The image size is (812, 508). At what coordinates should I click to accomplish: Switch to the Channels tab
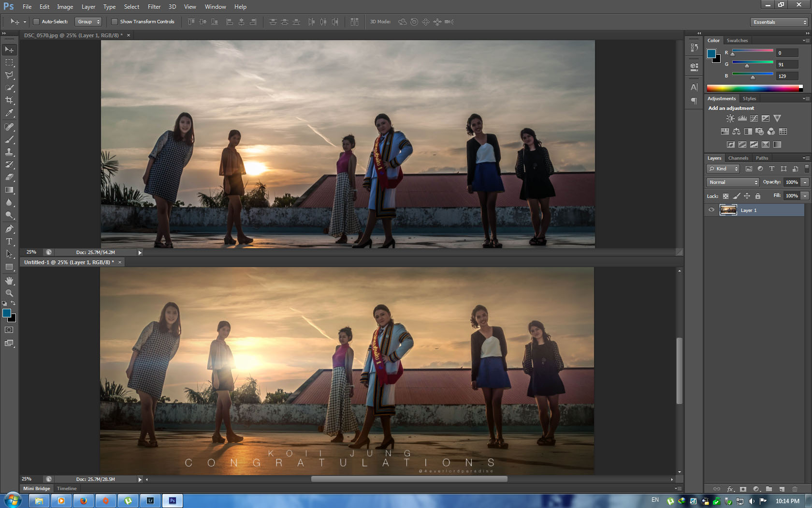(x=738, y=158)
